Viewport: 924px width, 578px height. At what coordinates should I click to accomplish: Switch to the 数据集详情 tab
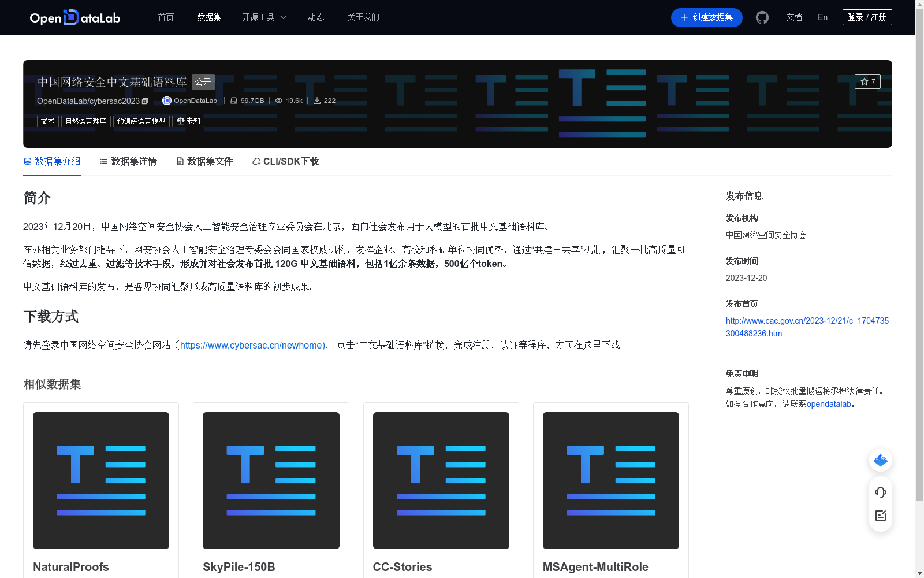click(x=128, y=161)
